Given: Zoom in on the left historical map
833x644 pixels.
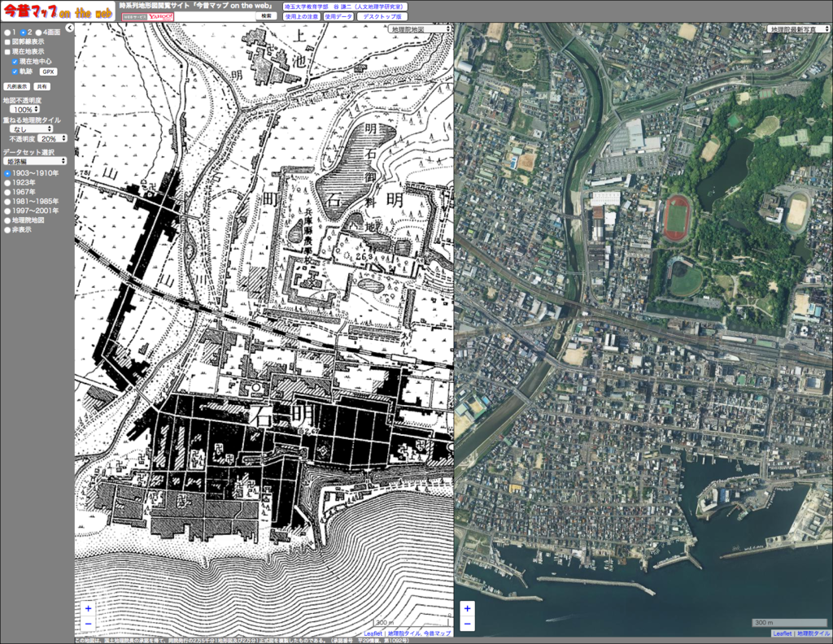Looking at the screenshot, I should point(89,608).
